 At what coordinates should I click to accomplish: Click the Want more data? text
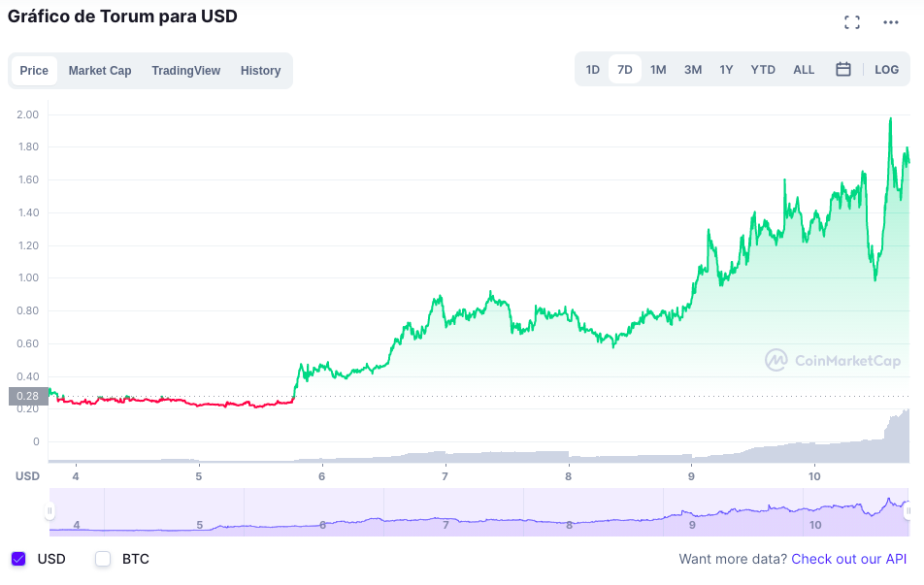733,559
